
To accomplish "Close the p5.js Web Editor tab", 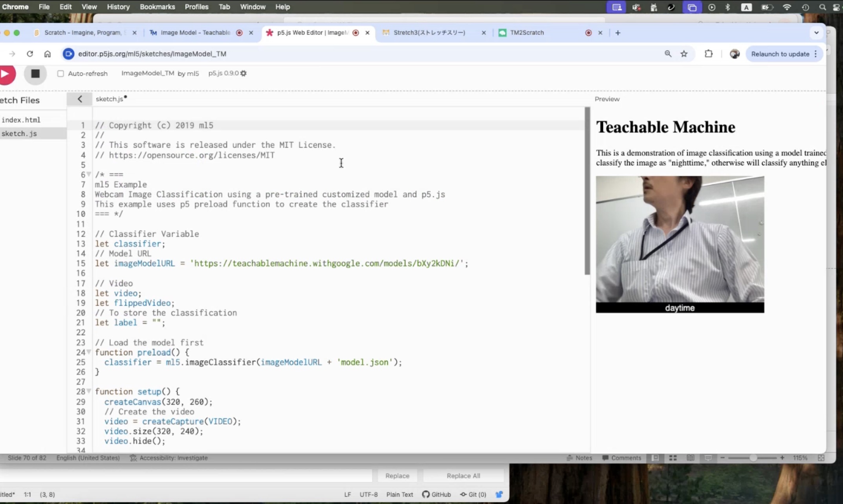I will (x=367, y=33).
